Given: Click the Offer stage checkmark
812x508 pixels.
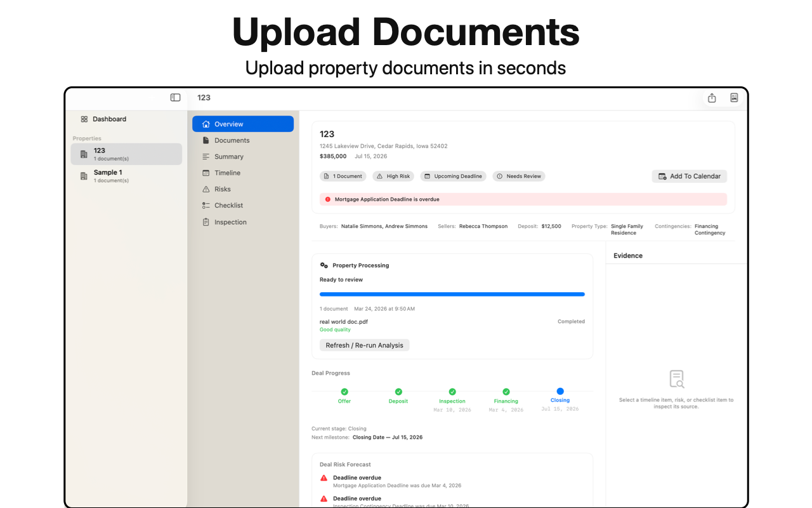Looking at the screenshot, I should click(x=344, y=392).
